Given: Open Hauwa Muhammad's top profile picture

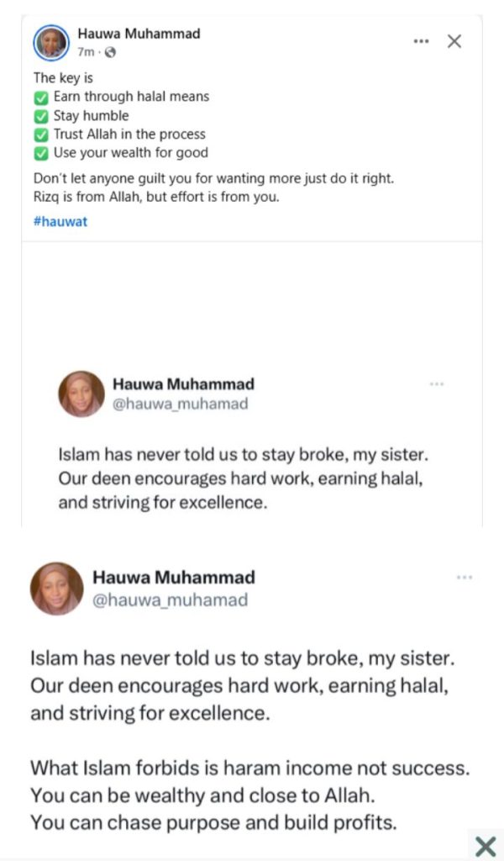Looking at the screenshot, I should click(51, 42).
